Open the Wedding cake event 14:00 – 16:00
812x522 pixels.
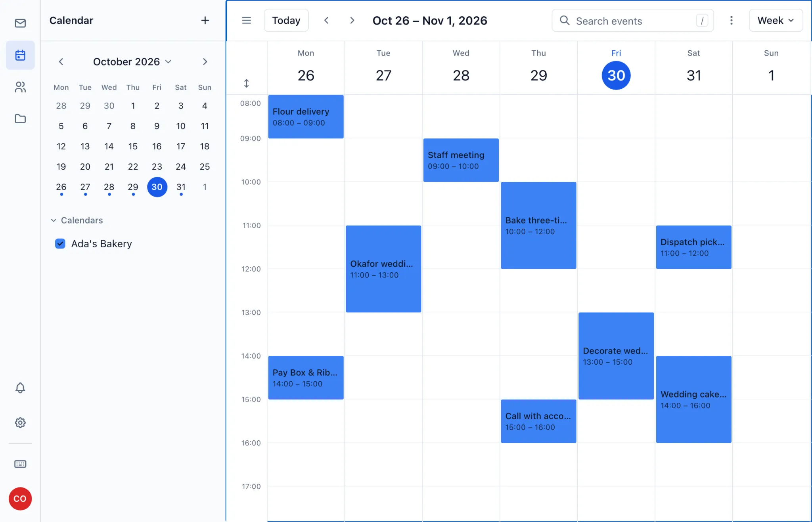click(x=693, y=400)
